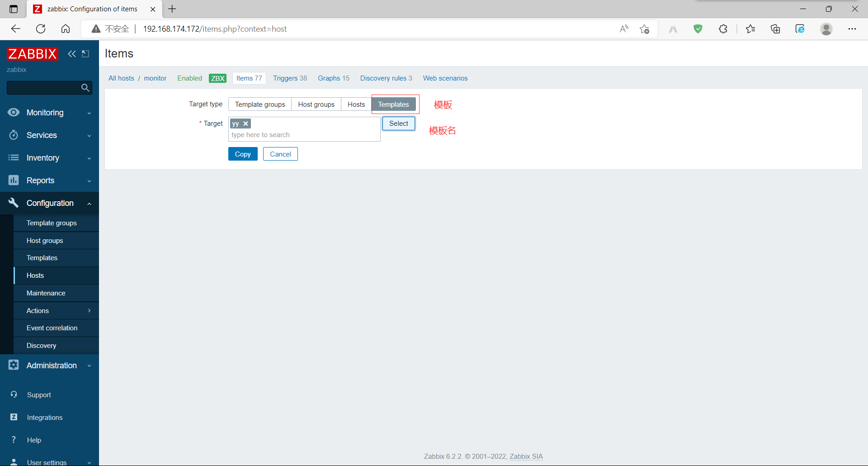Open the Graphs 15 tab
The image size is (868, 466).
coord(334,78)
